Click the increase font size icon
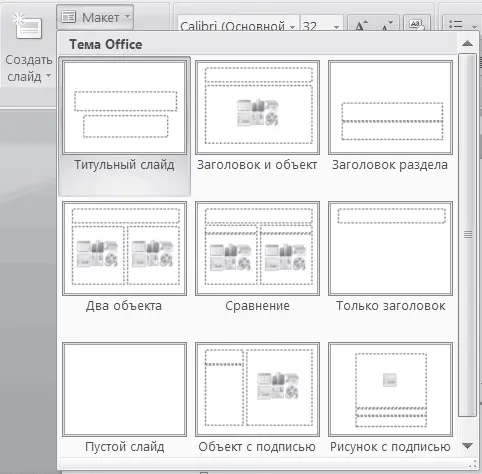 361,25
